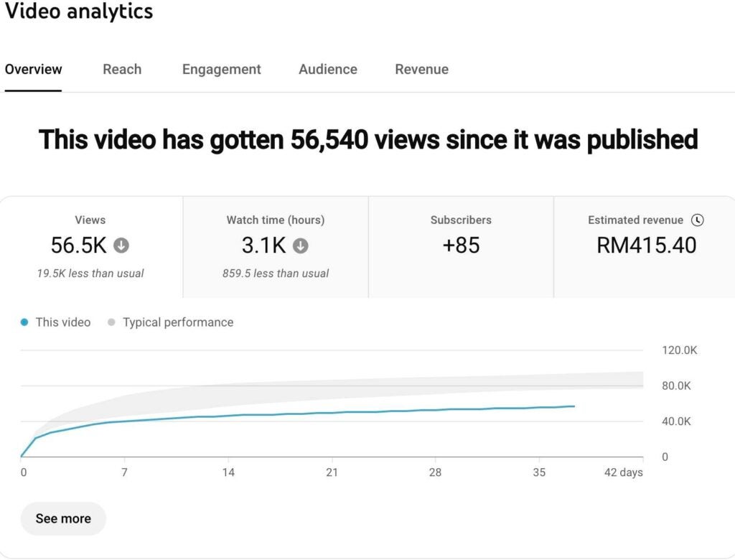Click the gray typical performance band in chart
Screen dimensions: 735x560
(431, 389)
